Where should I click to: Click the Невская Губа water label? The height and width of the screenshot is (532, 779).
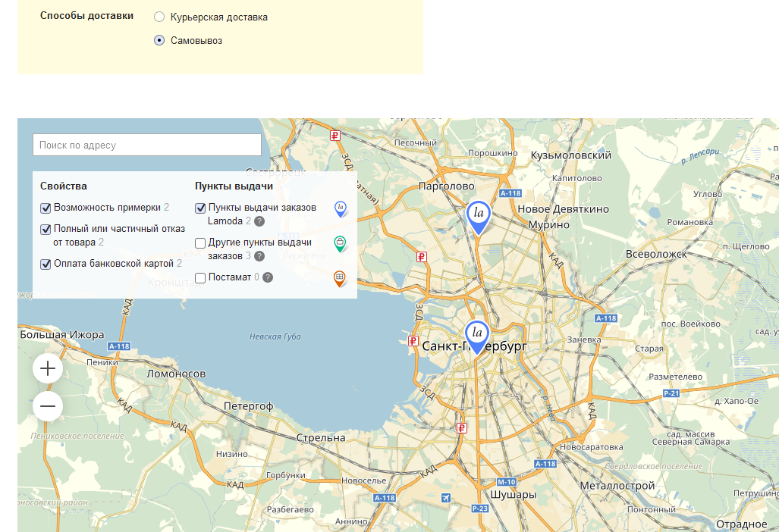point(275,336)
